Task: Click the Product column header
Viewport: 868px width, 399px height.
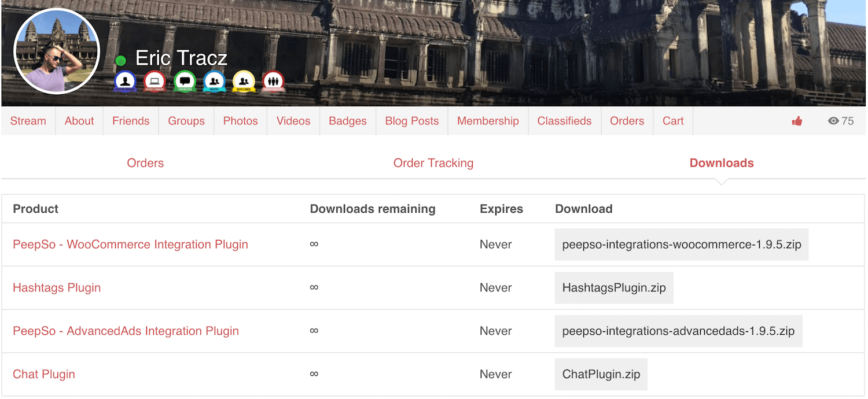Action: (x=36, y=209)
